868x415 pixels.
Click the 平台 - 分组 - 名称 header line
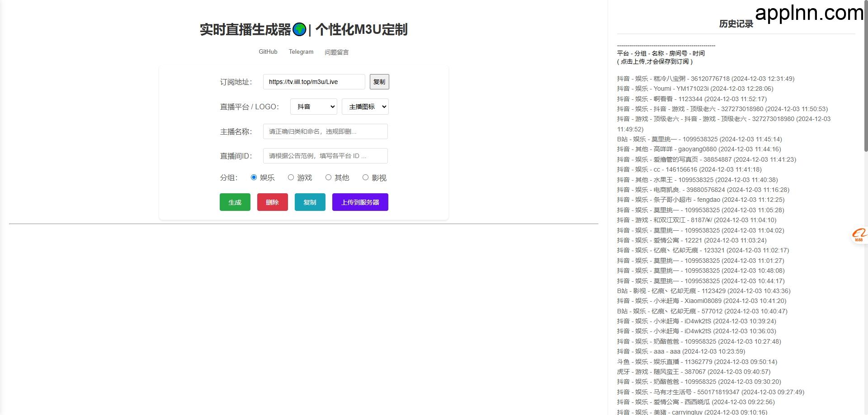pyautogui.click(x=660, y=53)
